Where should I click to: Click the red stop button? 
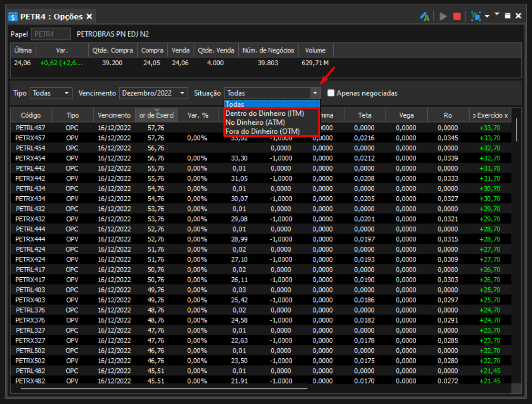click(x=457, y=16)
